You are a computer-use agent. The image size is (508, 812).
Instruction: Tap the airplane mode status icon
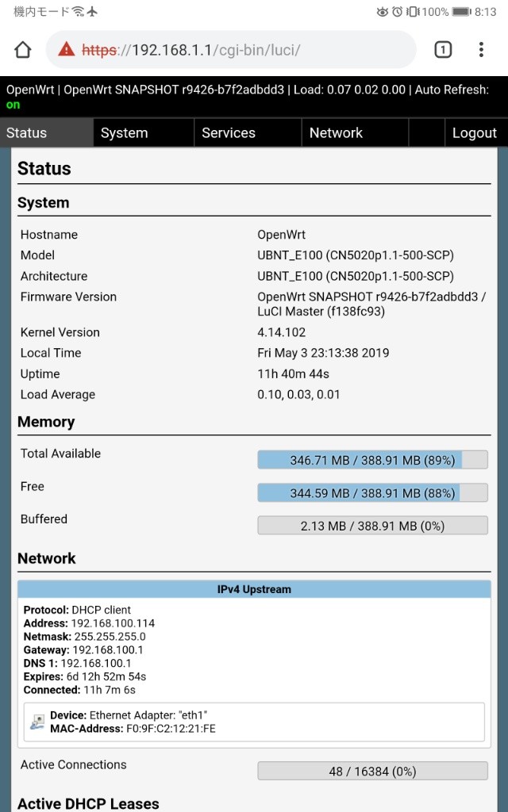click(x=92, y=11)
